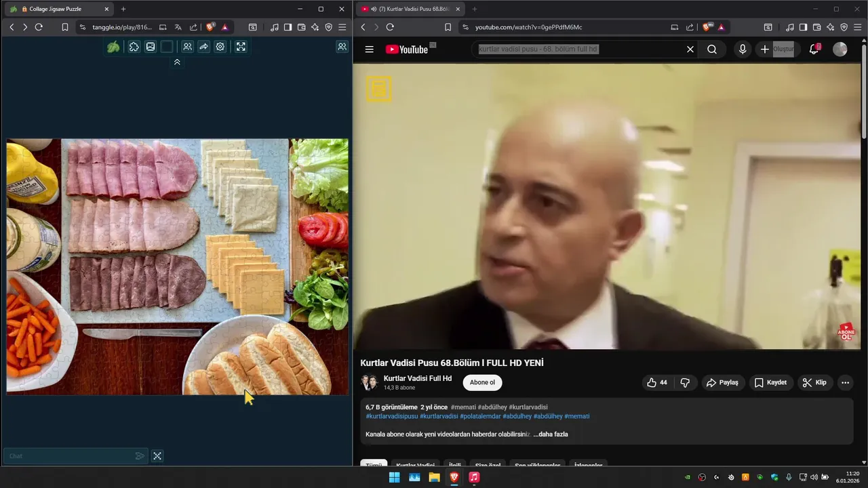Start voice search with microphone
Screen dimensions: 868x488
pyautogui.click(x=743, y=49)
